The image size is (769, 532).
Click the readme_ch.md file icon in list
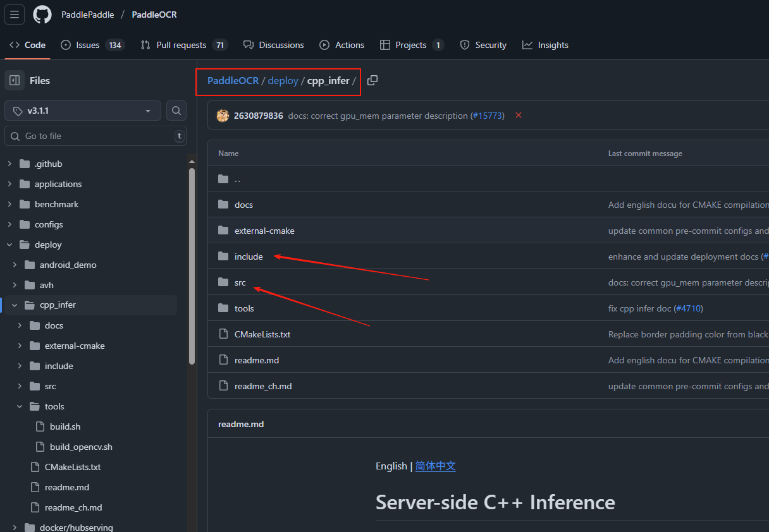click(x=223, y=386)
